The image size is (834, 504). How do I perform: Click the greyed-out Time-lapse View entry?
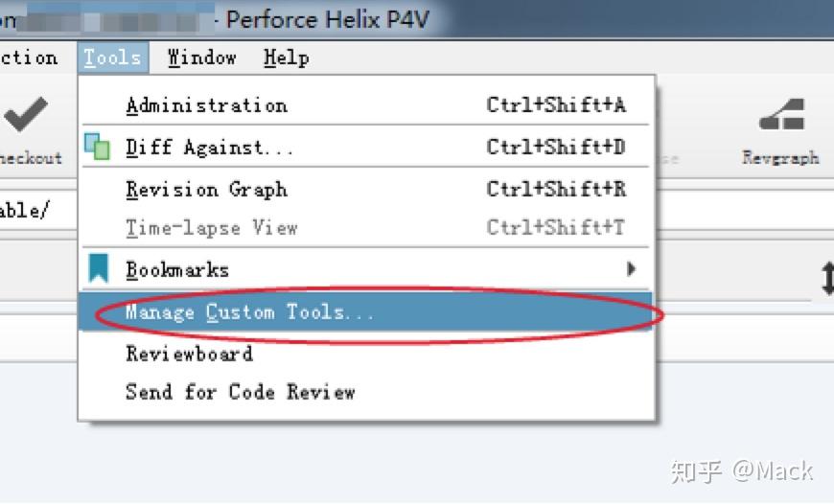(212, 228)
